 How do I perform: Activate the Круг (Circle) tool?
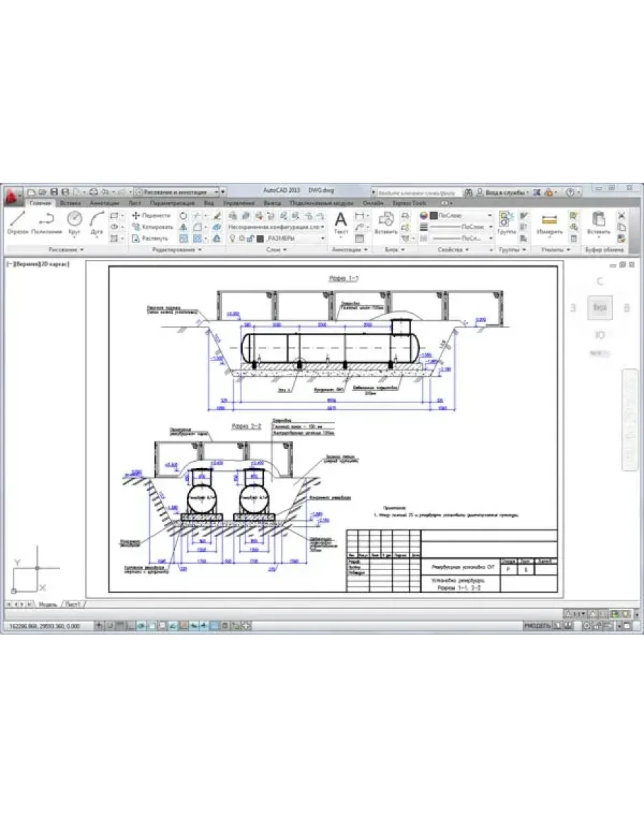pos(74,222)
